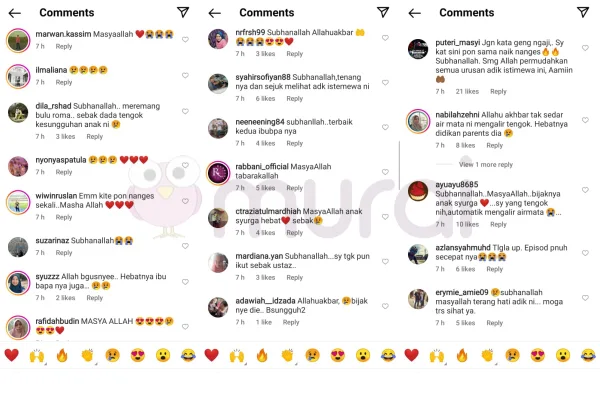Screen dimensions: 600x400
Task: Tap the back arrow in the leftmost Comments header
Action: [x=15, y=13]
